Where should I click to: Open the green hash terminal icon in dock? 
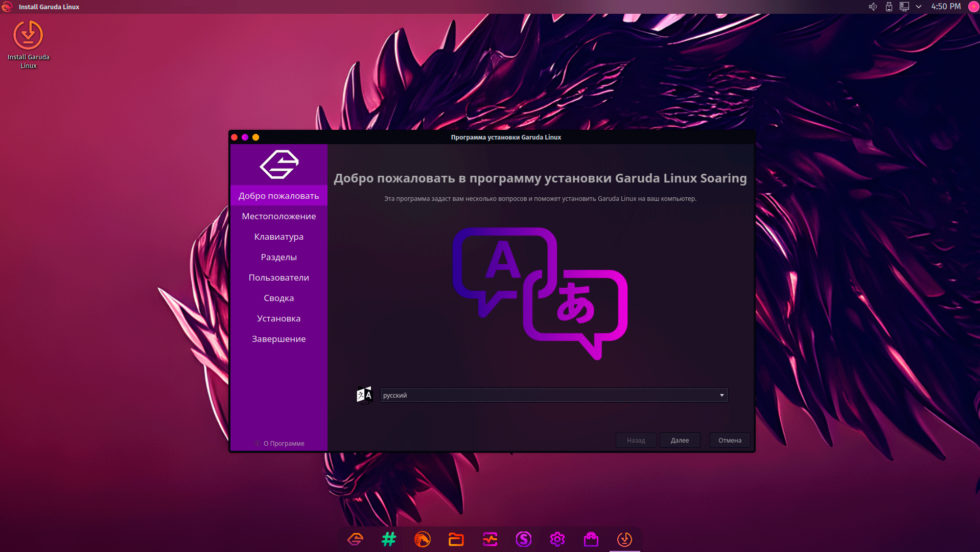click(389, 539)
